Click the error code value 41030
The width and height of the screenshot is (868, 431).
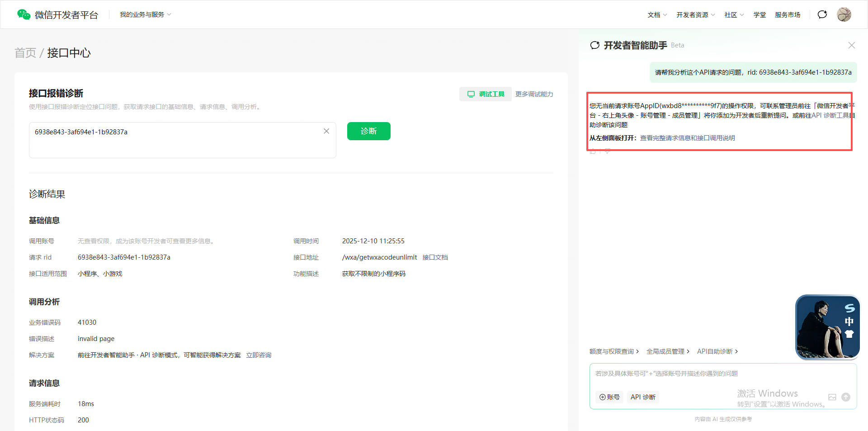coord(87,322)
